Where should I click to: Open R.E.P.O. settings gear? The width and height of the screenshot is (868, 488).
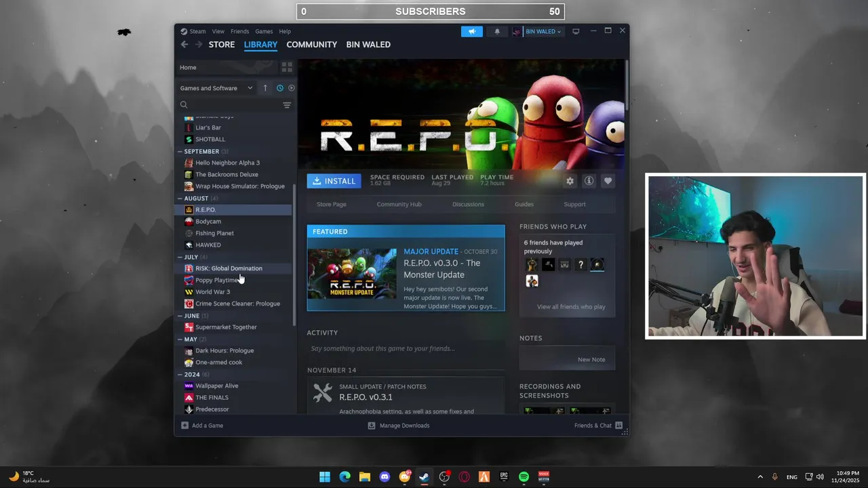(x=570, y=181)
